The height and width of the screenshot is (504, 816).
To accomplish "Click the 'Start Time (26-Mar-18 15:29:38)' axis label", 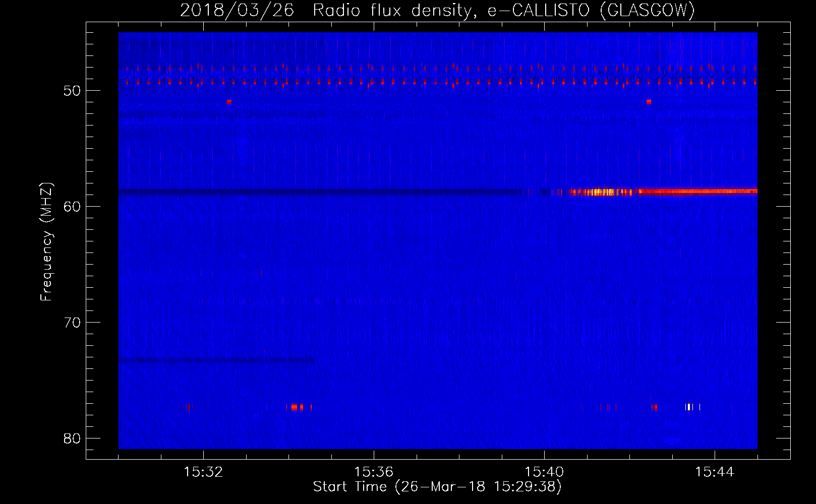I will (437, 487).
